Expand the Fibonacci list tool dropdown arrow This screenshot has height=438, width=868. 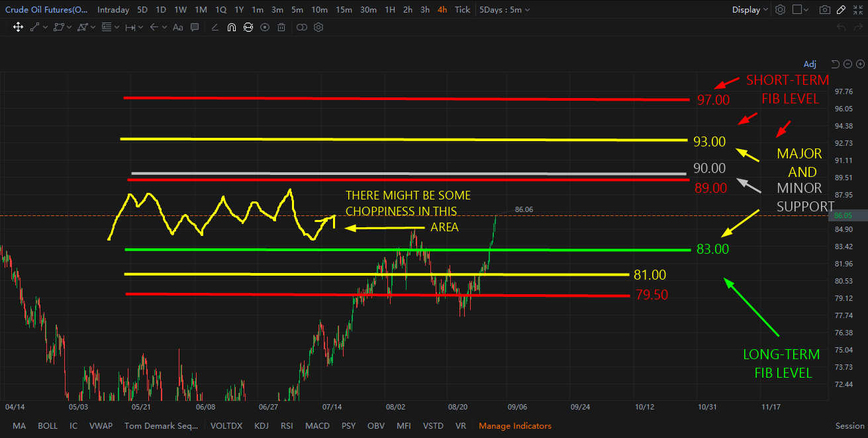click(x=117, y=27)
